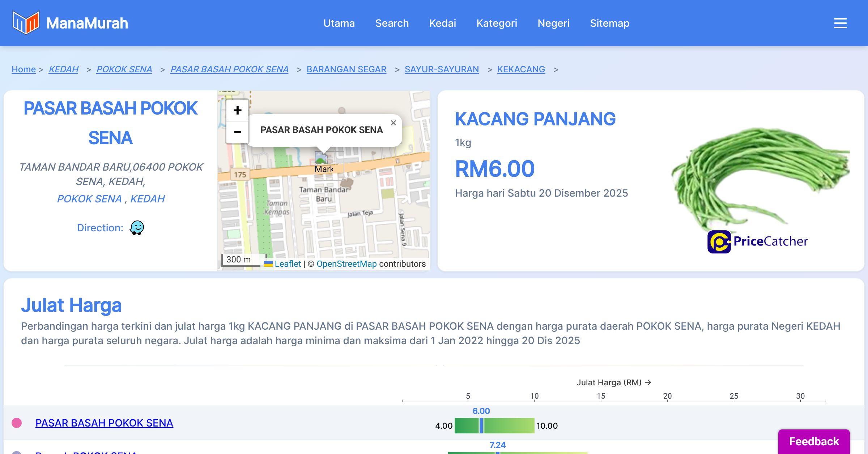Zoom in on the map
The image size is (868, 454).
[237, 111]
